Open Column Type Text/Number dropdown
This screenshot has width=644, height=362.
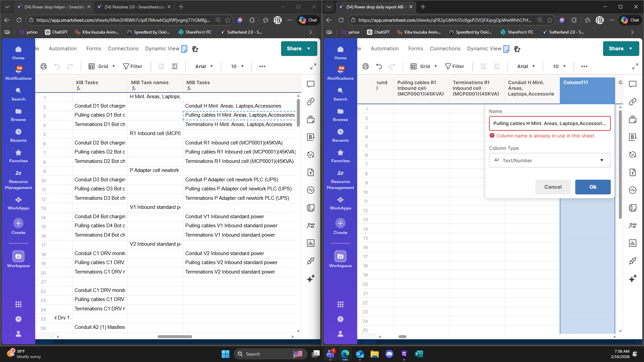click(x=549, y=160)
